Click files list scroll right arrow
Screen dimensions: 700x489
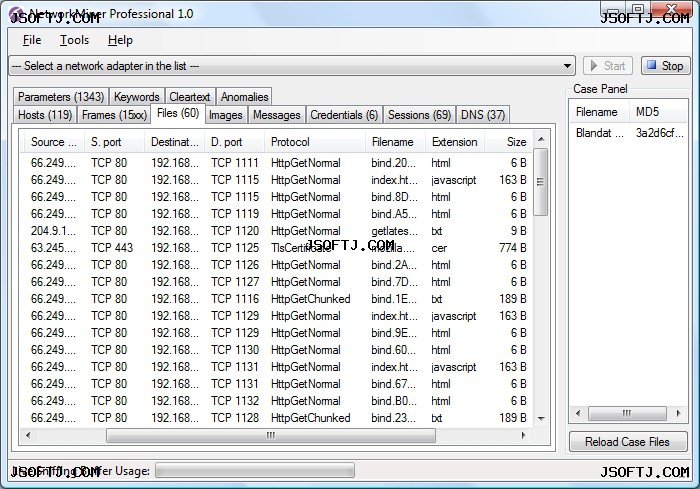tap(524, 435)
